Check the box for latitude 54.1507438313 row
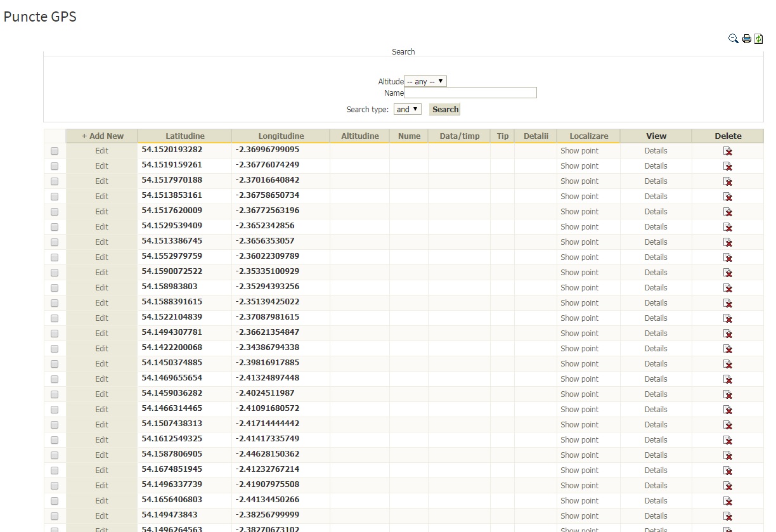The width and height of the screenshot is (776, 532). tap(55, 425)
